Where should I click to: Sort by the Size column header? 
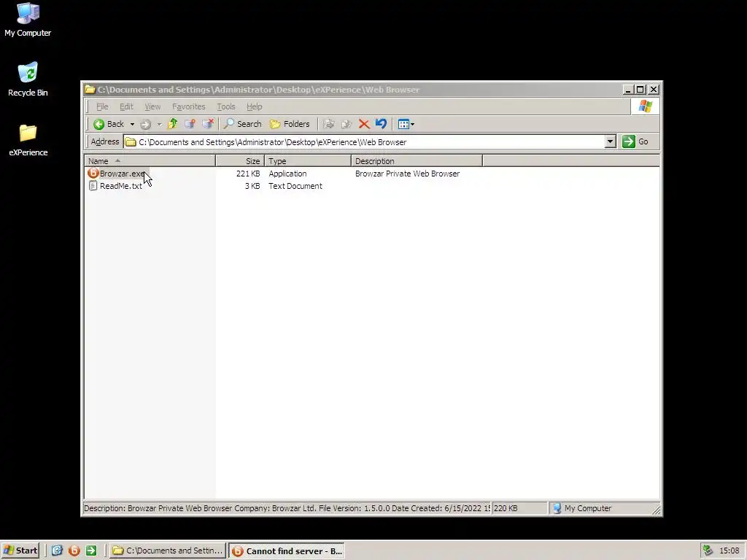(240, 161)
